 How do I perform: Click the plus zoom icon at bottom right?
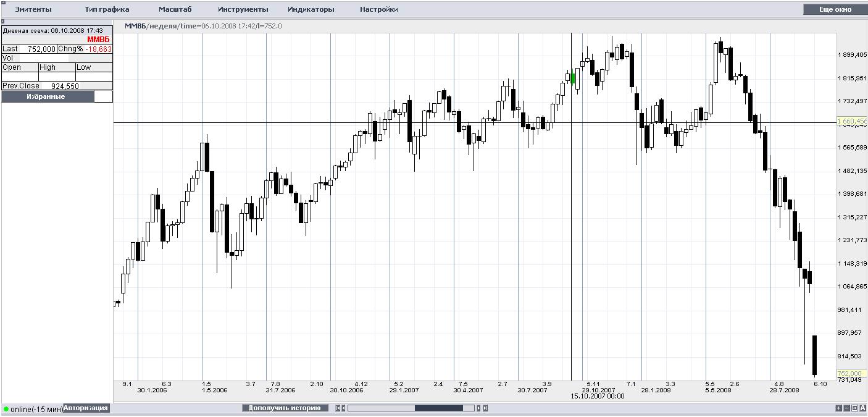[x=838, y=408]
